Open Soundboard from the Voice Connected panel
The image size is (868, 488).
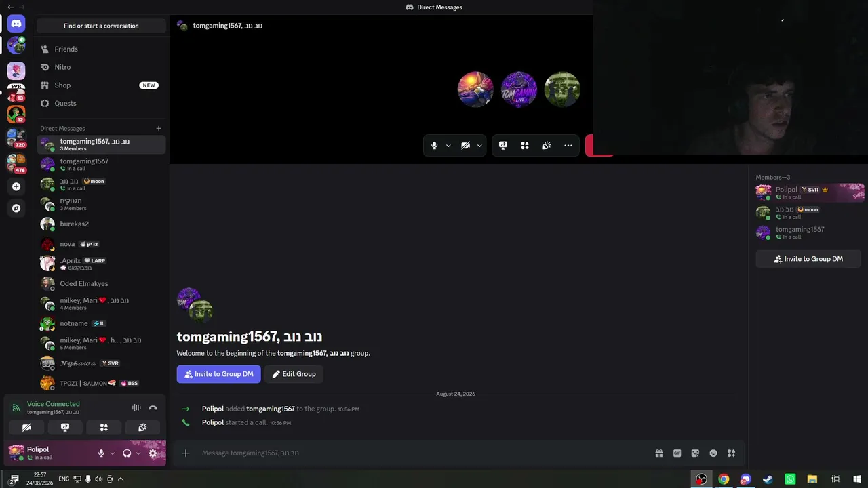coord(142,428)
